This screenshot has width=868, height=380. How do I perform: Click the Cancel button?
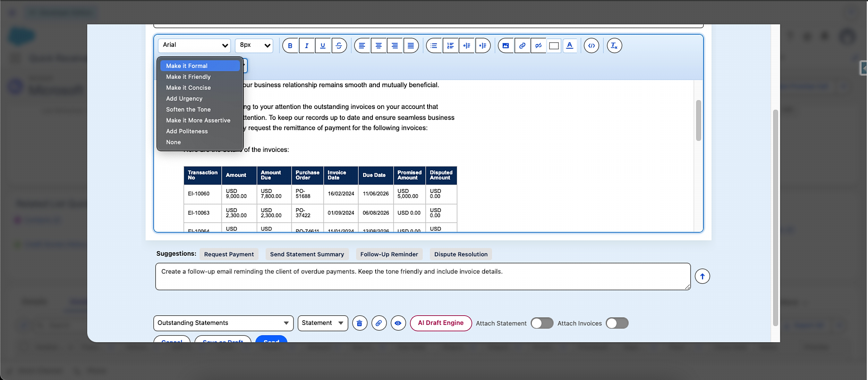coord(172,339)
